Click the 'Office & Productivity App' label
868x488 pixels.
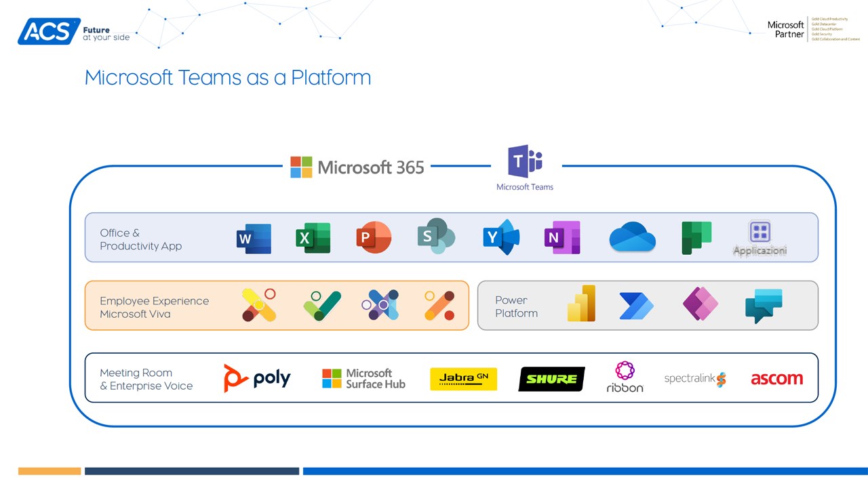coord(141,239)
